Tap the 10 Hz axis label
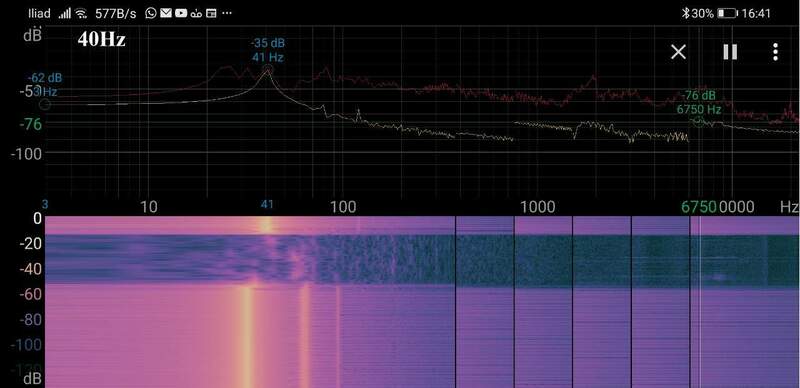 148,207
